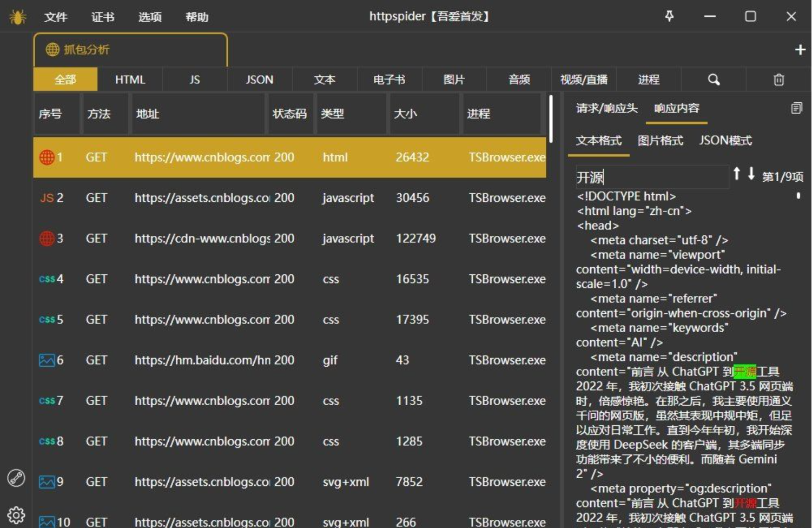Click the 进程 column header
812x528 pixels.
coord(501,114)
